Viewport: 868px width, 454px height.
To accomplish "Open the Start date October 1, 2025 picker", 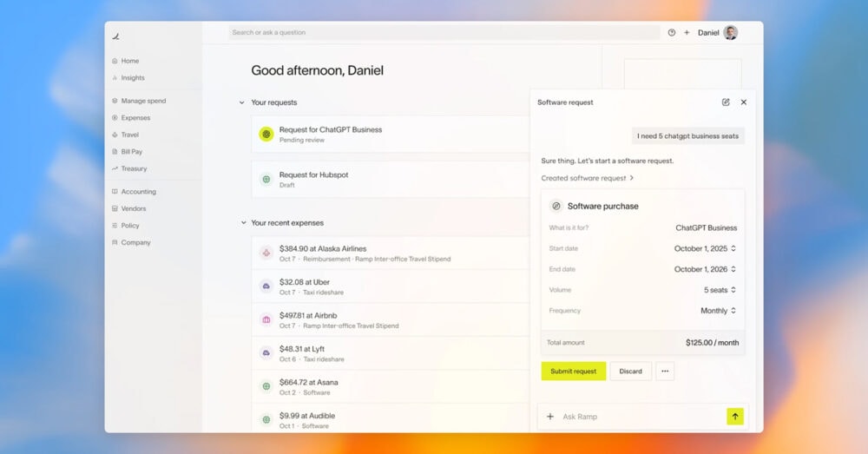I will 705,248.
